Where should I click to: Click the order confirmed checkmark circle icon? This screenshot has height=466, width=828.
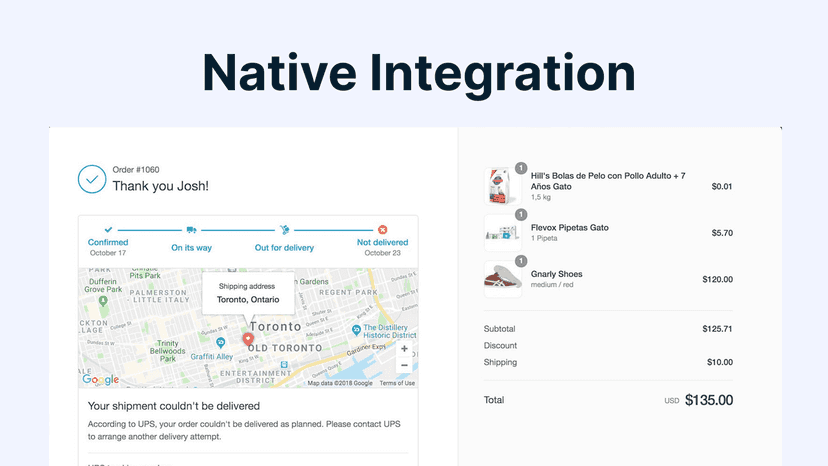[x=92, y=179]
